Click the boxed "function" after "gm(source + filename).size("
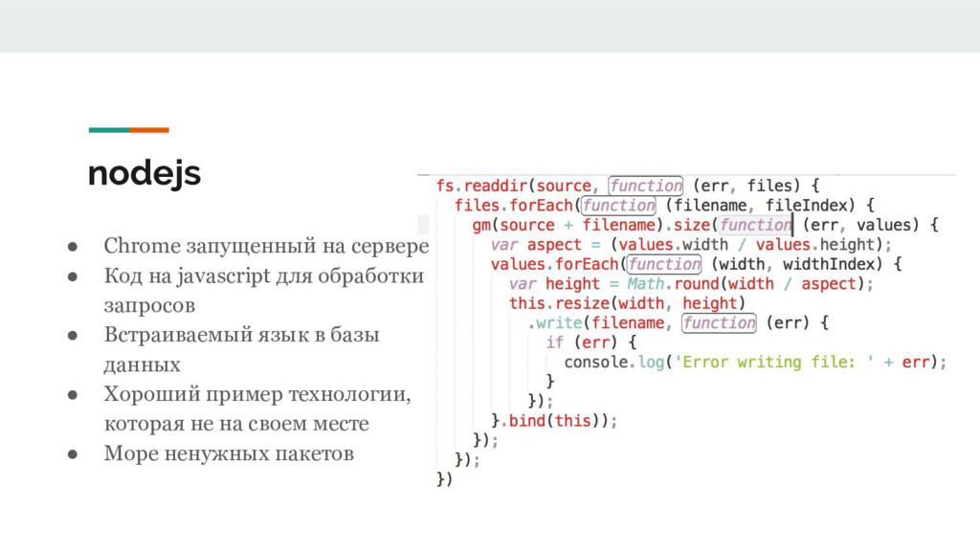The height and width of the screenshot is (551, 980). [756, 224]
